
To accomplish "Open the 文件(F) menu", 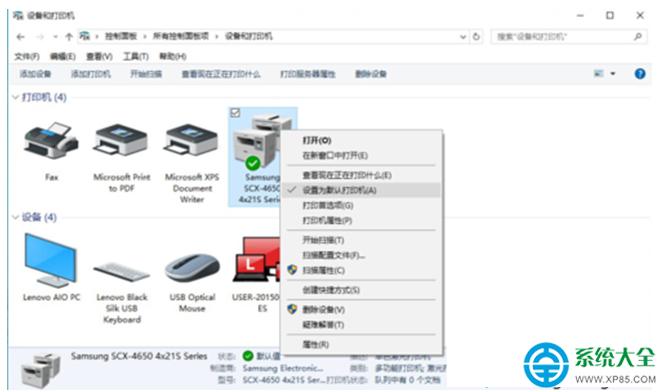I will [27, 56].
